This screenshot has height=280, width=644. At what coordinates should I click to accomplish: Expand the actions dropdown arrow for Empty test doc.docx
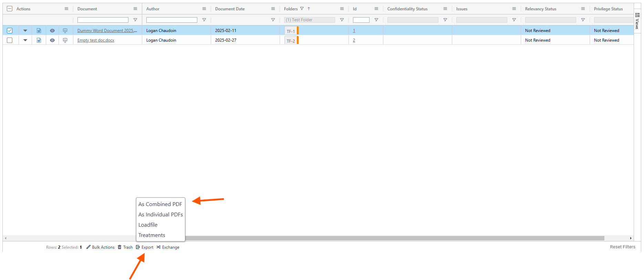pos(25,40)
